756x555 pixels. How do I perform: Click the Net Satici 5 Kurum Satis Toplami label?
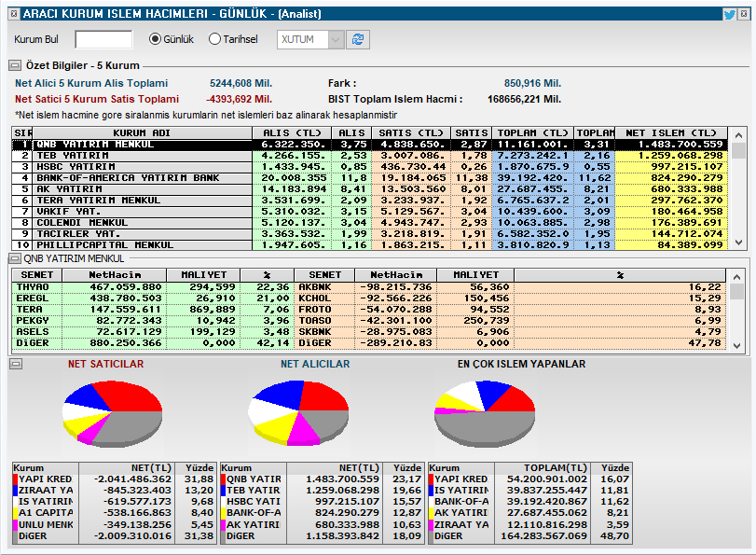(96, 99)
